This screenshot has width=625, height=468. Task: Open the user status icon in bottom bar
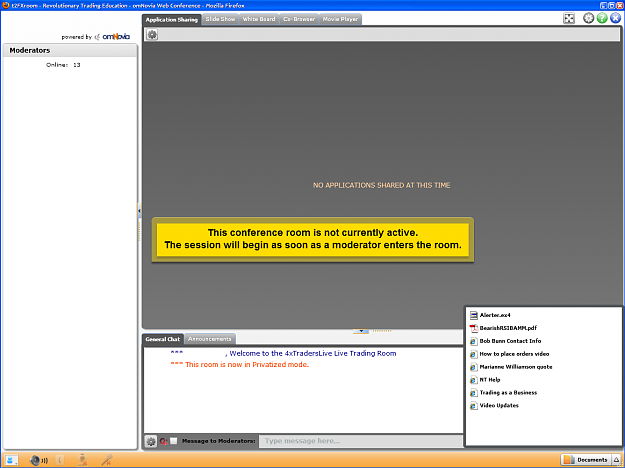[11, 460]
